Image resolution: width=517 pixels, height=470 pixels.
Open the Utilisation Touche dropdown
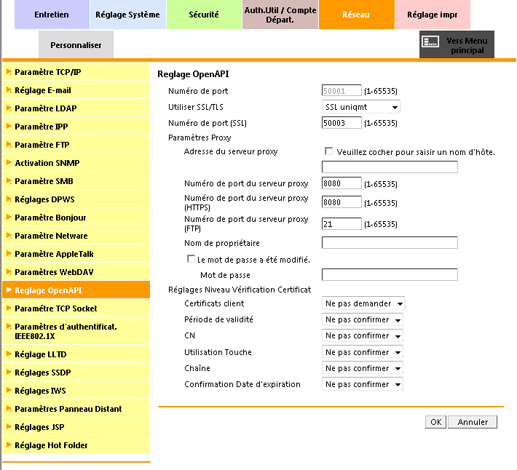(x=363, y=352)
